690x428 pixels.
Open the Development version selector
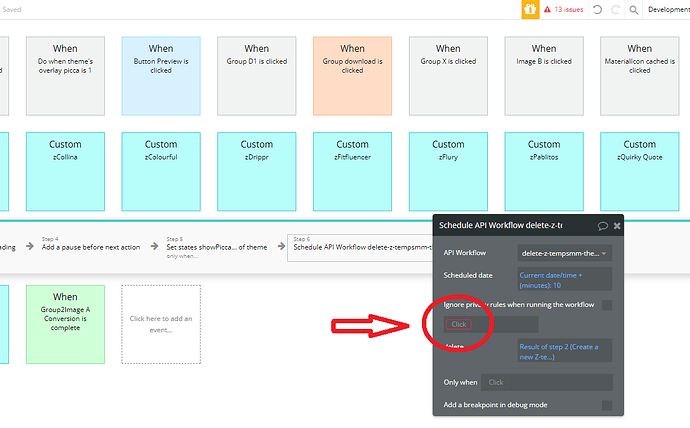[668, 9]
